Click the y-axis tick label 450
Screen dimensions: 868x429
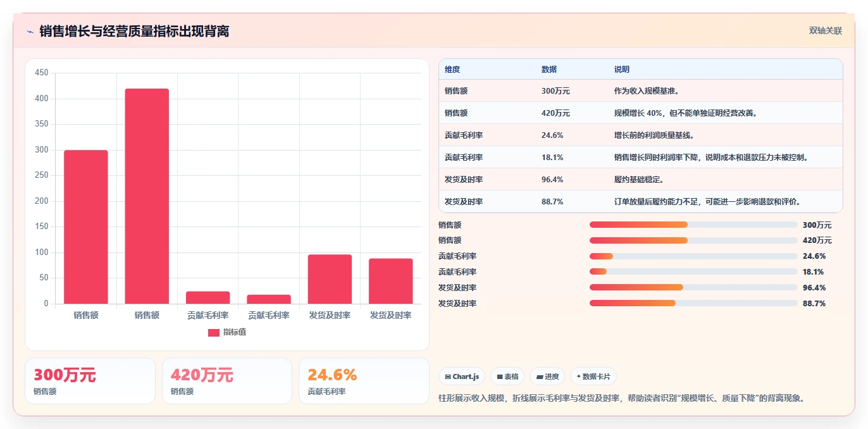coord(42,73)
